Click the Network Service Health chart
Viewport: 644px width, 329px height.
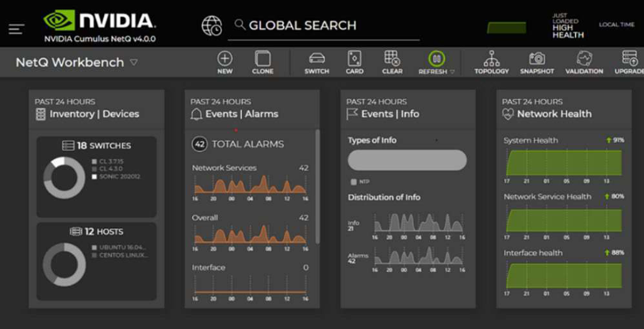coord(564,220)
